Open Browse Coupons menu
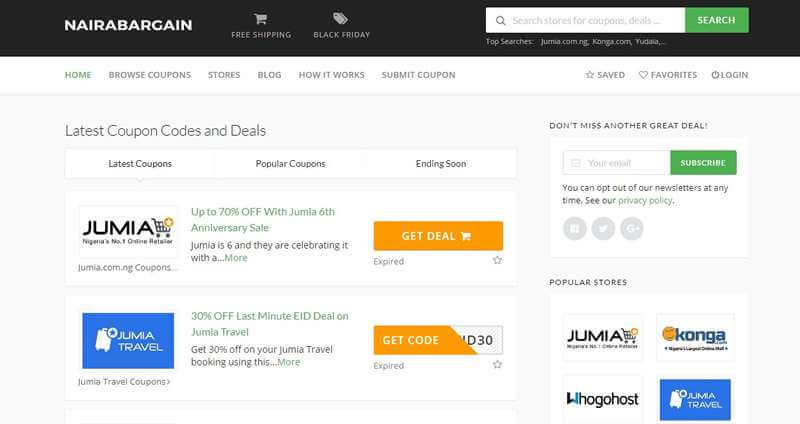The image size is (800, 424). (x=150, y=75)
